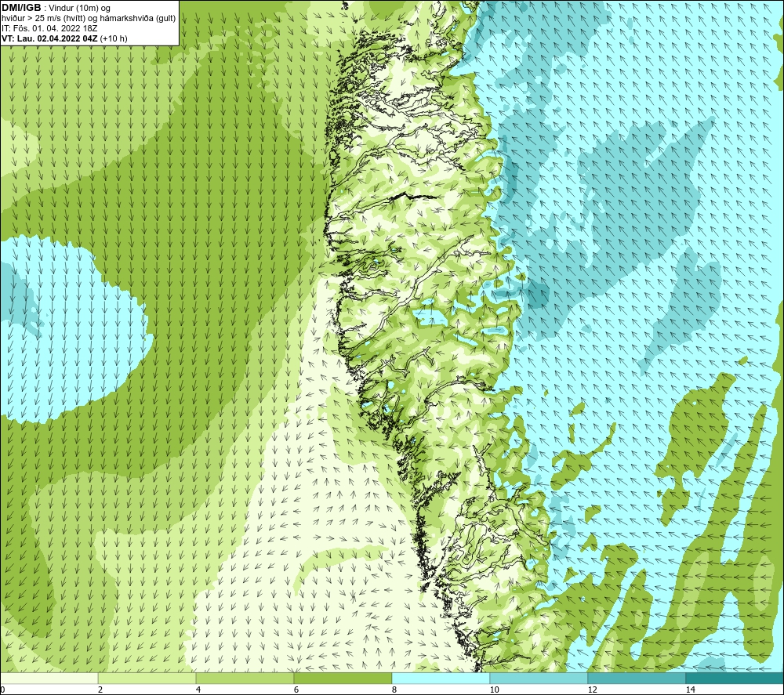This screenshot has height=695, width=784.
Task: Click the DMI/IGB title text
Action: [x=21, y=8]
